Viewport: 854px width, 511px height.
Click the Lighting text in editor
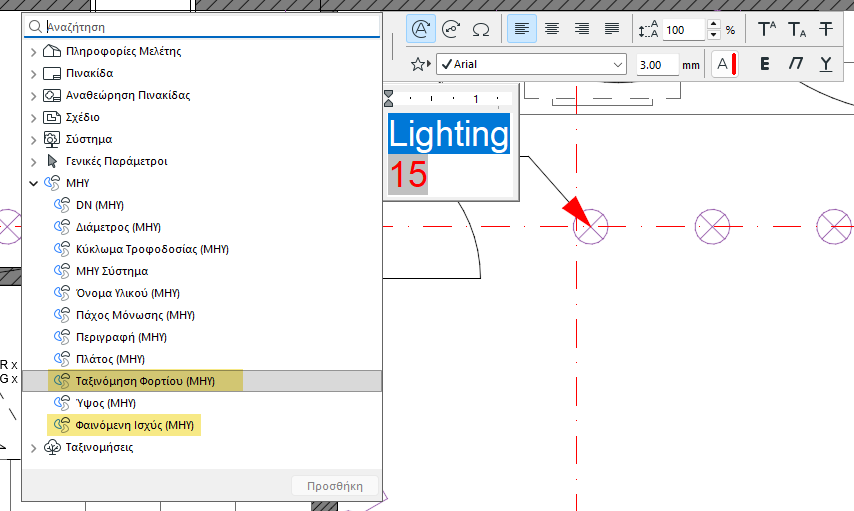click(449, 134)
